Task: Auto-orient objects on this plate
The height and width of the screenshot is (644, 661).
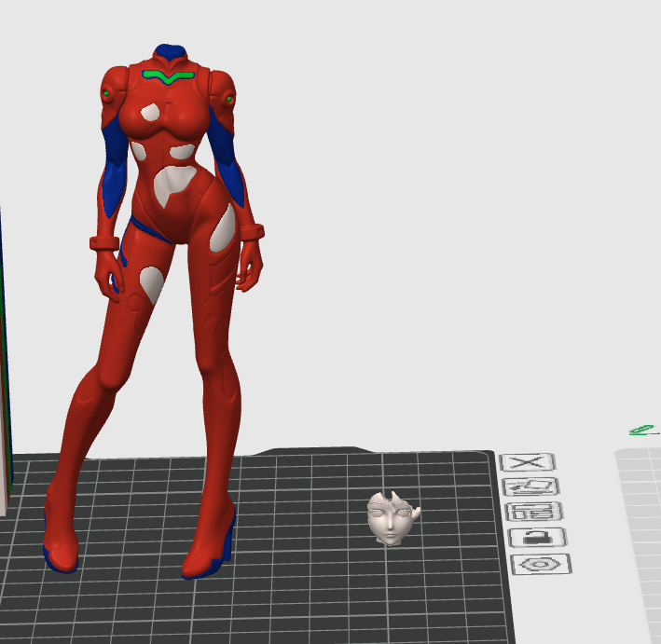Action: tap(530, 486)
